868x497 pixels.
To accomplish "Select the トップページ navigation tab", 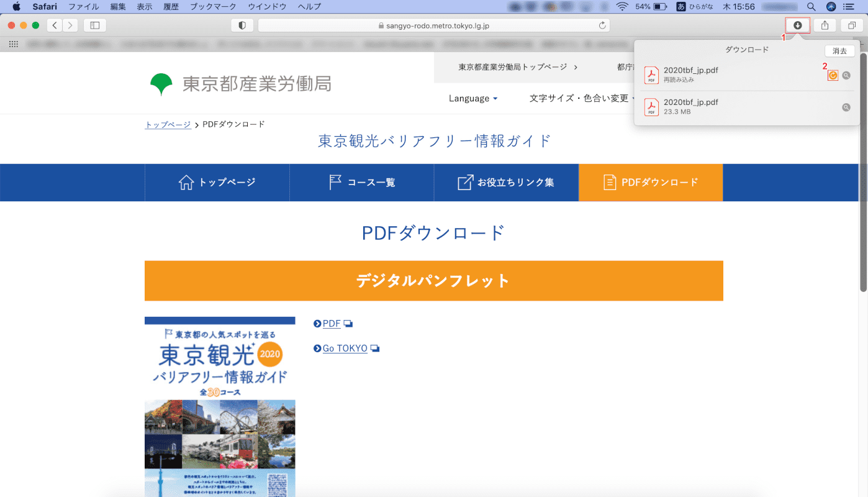I will tap(217, 183).
